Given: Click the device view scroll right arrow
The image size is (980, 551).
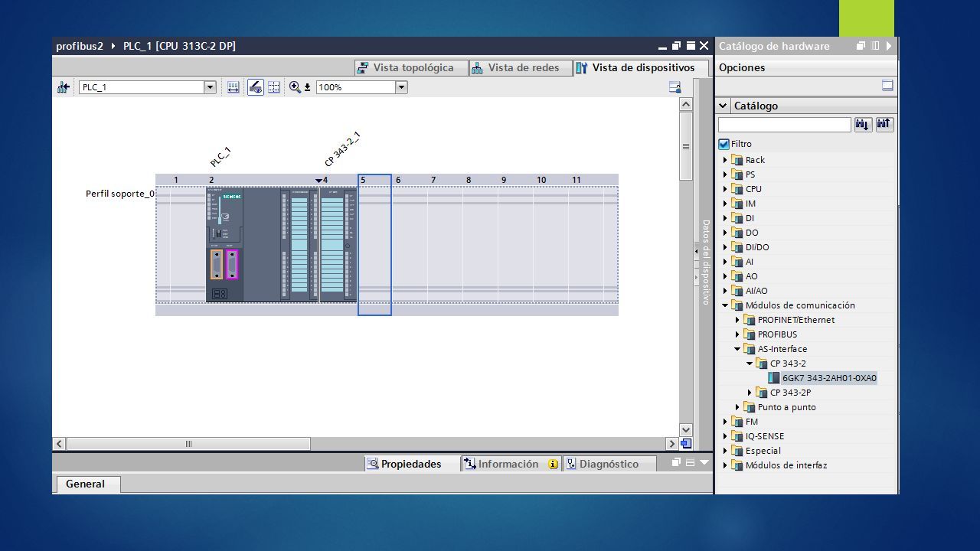Looking at the screenshot, I should [672, 444].
